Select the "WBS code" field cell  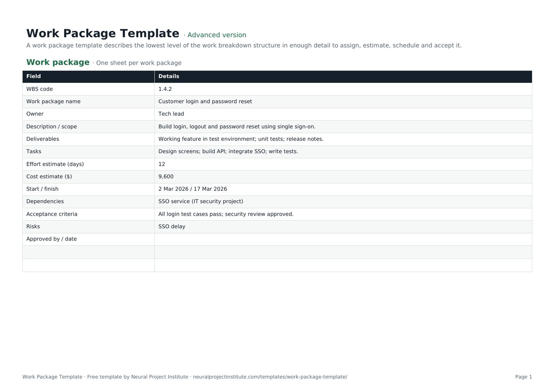(88, 89)
